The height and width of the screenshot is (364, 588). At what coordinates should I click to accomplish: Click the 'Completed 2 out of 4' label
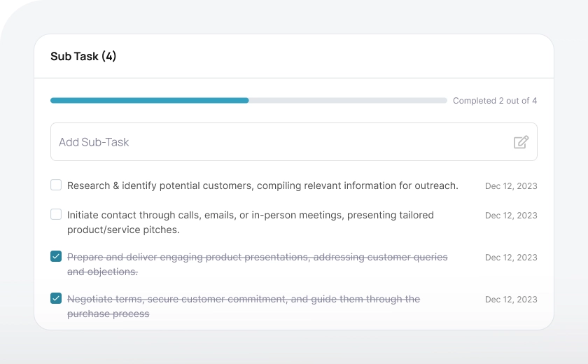[x=494, y=101]
